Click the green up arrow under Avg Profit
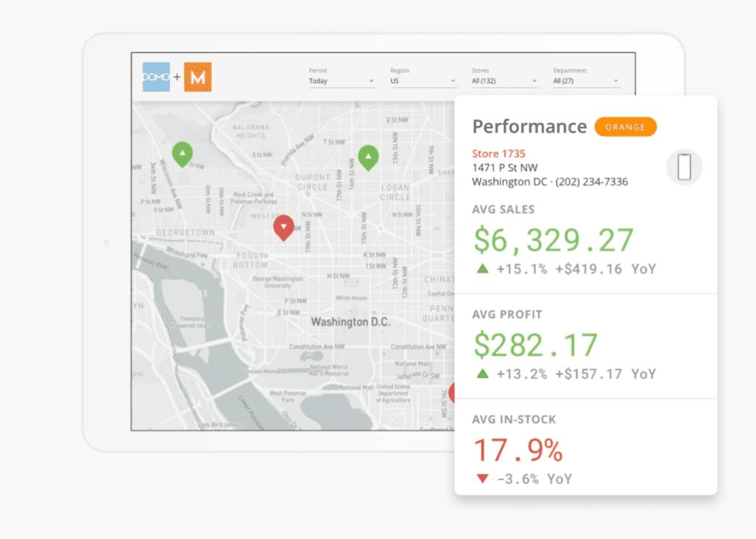Image resolution: width=756 pixels, height=539 pixels. [x=483, y=374]
